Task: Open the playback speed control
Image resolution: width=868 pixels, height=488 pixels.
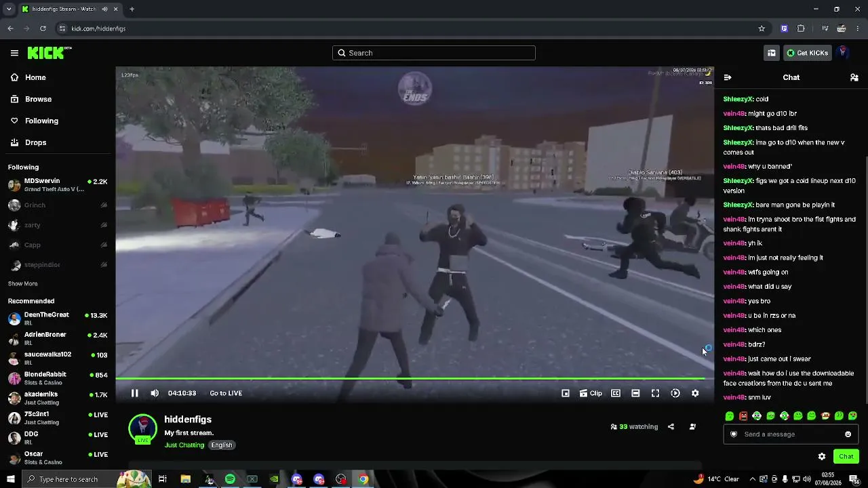Action: (675, 393)
